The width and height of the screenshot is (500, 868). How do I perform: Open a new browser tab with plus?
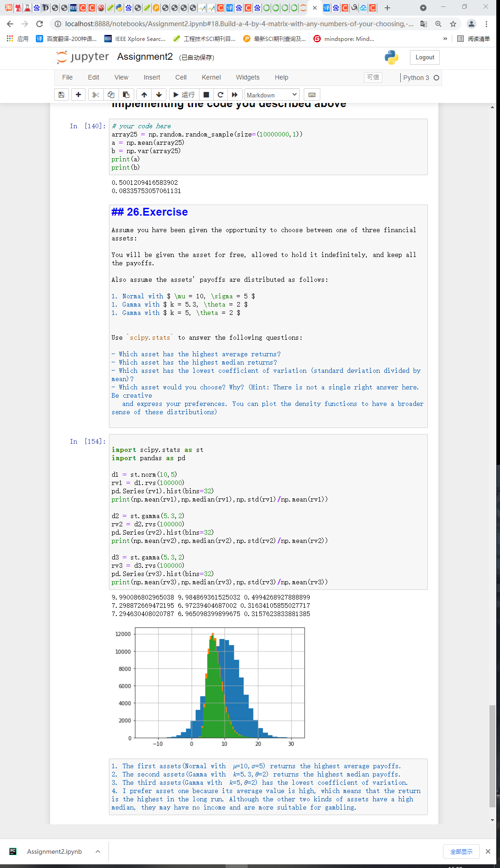click(x=387, y=8)
